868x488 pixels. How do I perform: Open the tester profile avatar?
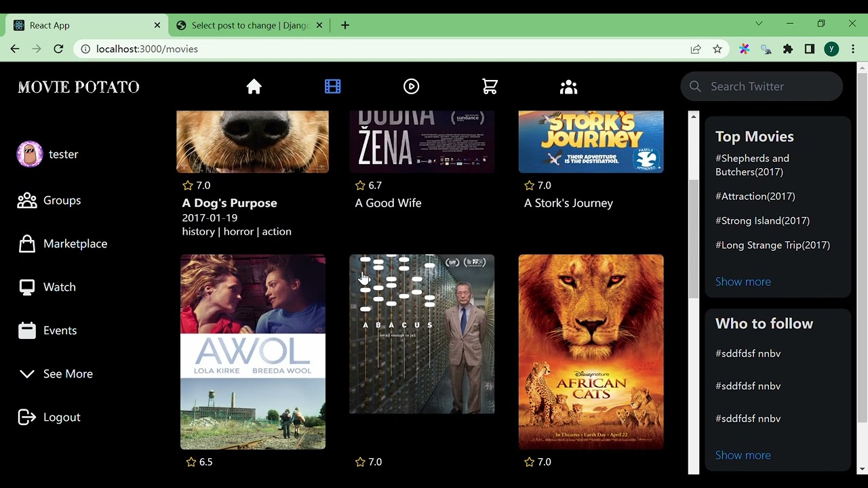point(30,155)
